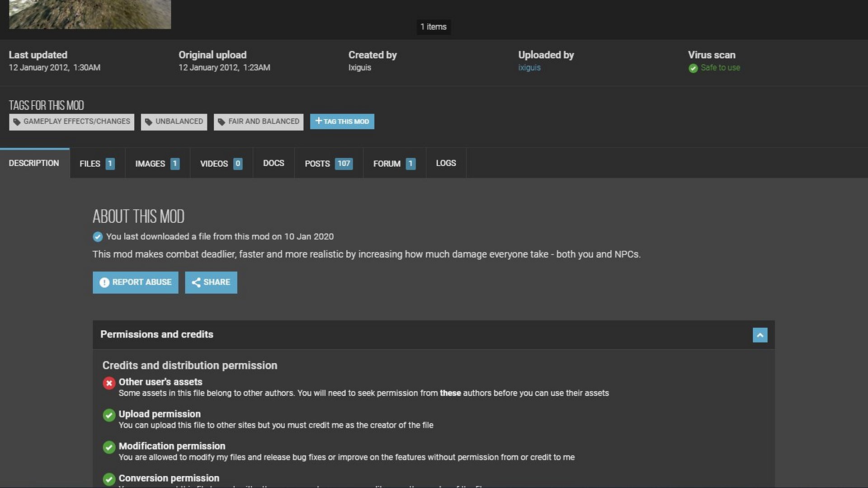The height and width of the screenshot is (488, 868).
Task: Click the red X icon beside Other user's assets
Action: point(109,383)
